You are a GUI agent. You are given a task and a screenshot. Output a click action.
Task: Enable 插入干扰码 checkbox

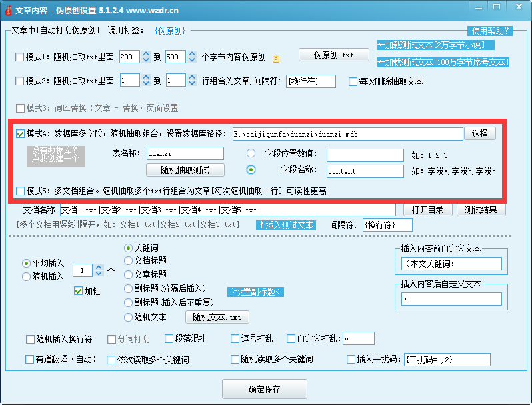pos(351,359)
